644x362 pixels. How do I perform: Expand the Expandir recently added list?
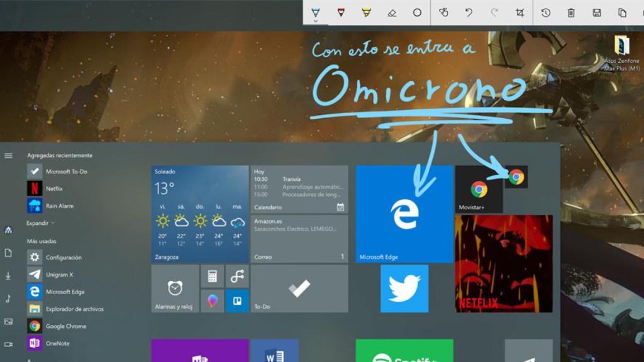pyautogui.click(x=38, y=223)
